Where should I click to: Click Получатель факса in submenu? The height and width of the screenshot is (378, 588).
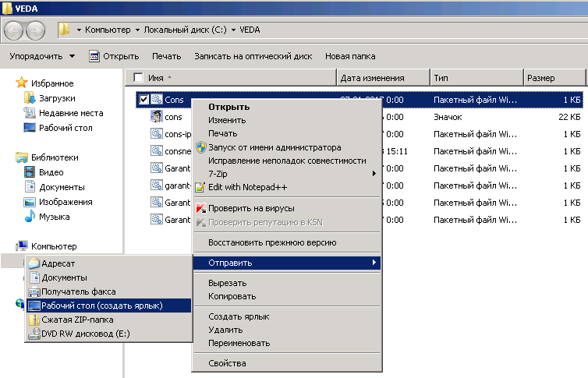tap(79, 291)
